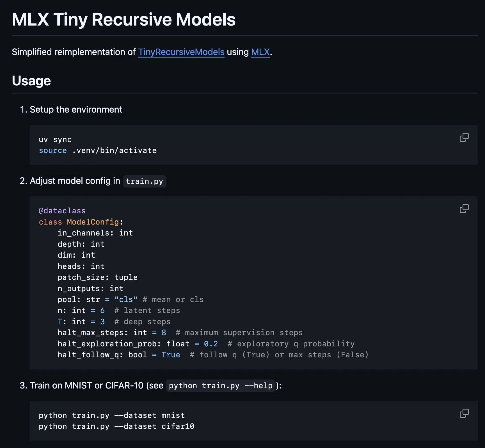Click the copy icon beside source .venv/bin/activate

point(464,137)
